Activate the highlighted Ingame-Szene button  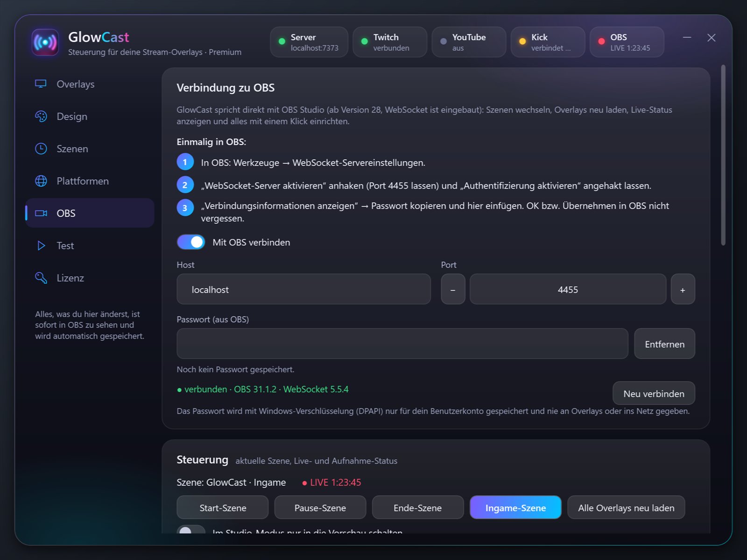coord(515,508)
